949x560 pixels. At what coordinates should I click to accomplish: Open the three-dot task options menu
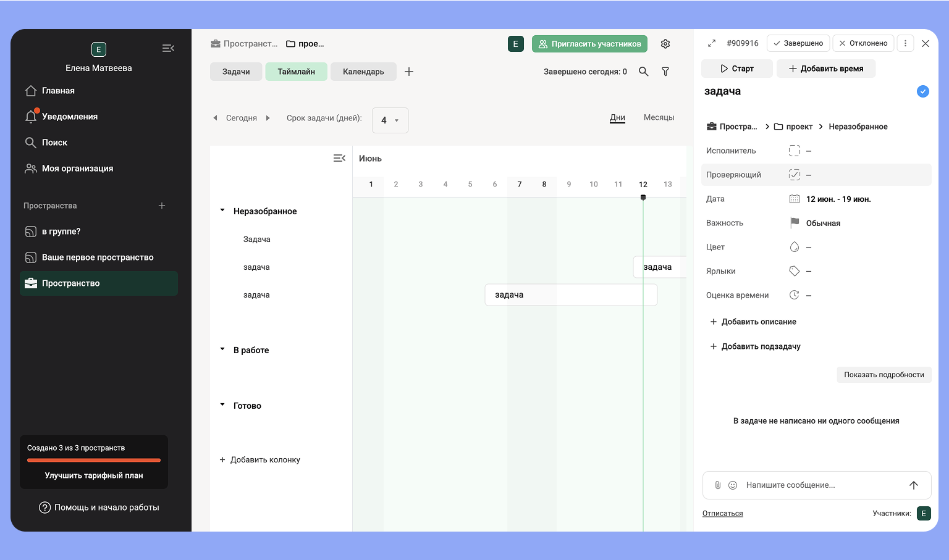click(x=905, y=43)
